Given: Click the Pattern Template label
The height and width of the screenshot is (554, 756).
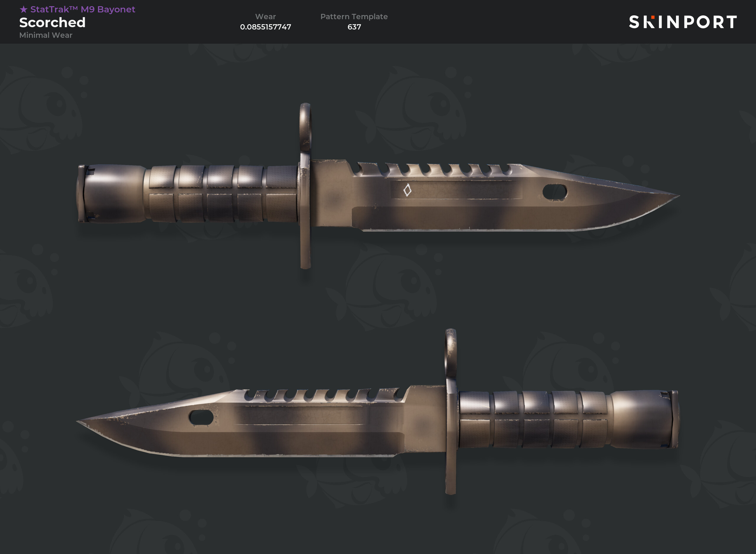Looking at the screenshot, I should [x=354, y=17].
